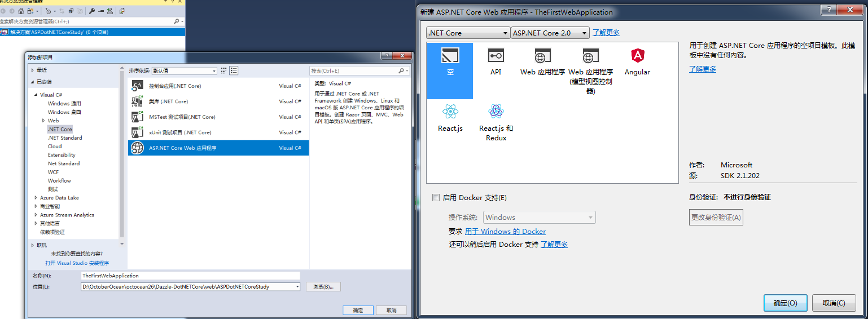The image size is (868, 319).
Task: Click Solution Explorer Home icon
Action: point(21,11)
